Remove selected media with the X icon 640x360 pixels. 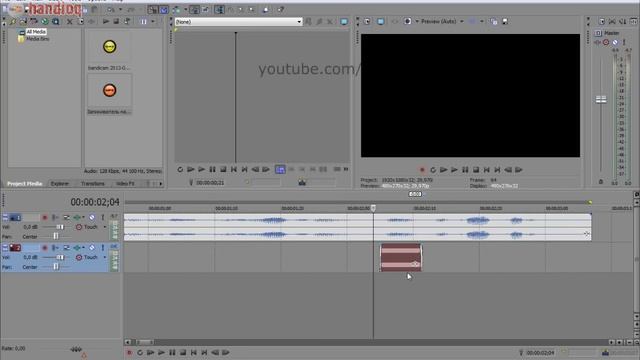(x=69, y=21)
